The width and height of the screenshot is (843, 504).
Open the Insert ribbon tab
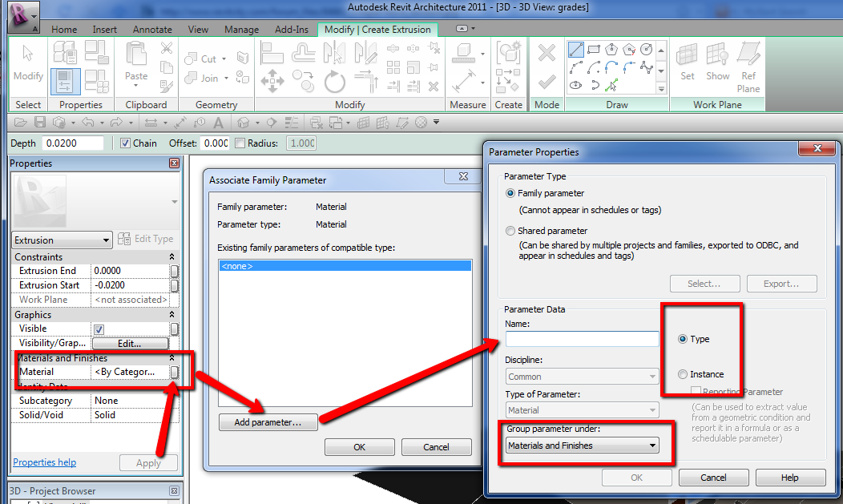[x=104, y=30]
